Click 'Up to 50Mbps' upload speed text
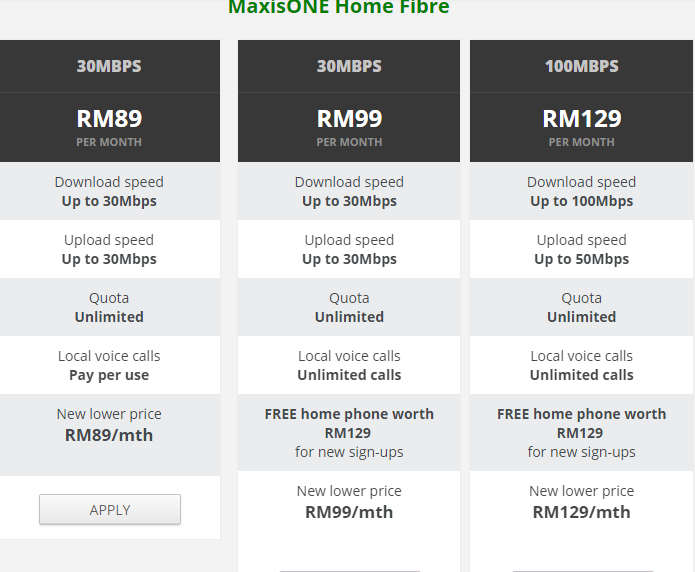Screen dimensions: 695x572 coord(582,259)
